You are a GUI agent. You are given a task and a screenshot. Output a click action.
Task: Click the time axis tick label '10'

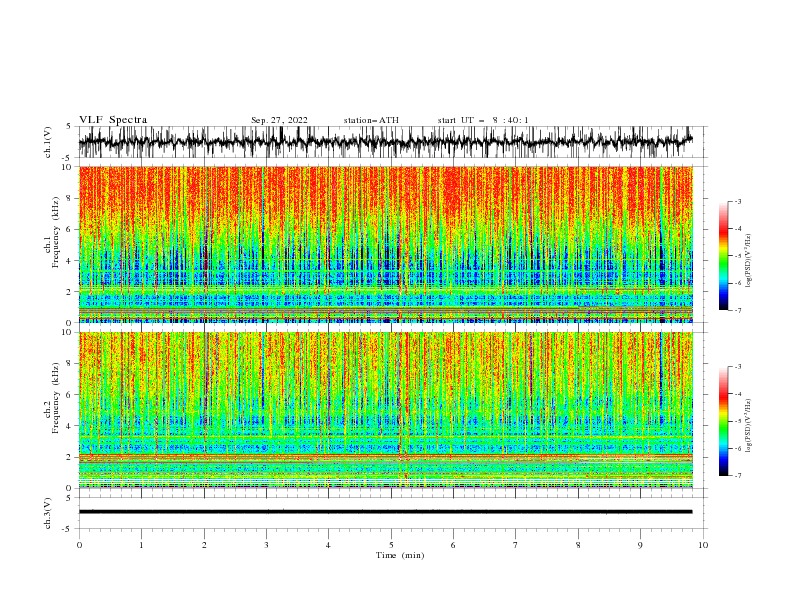click(703, 545)
